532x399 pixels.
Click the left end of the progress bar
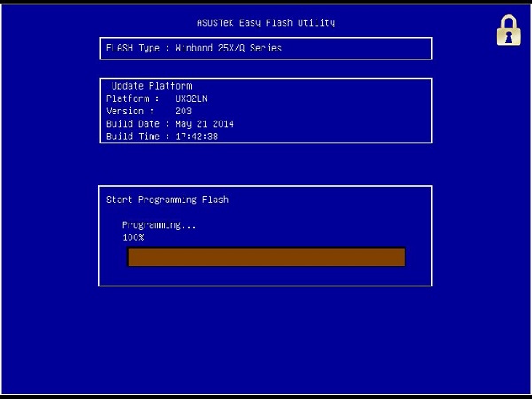point(132,257)
